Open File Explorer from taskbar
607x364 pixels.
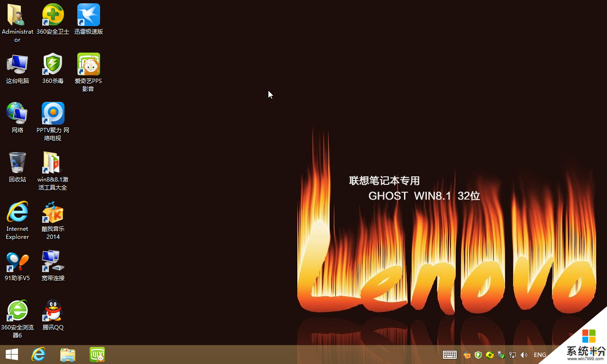pyautogui.click(x=68, y=355)
